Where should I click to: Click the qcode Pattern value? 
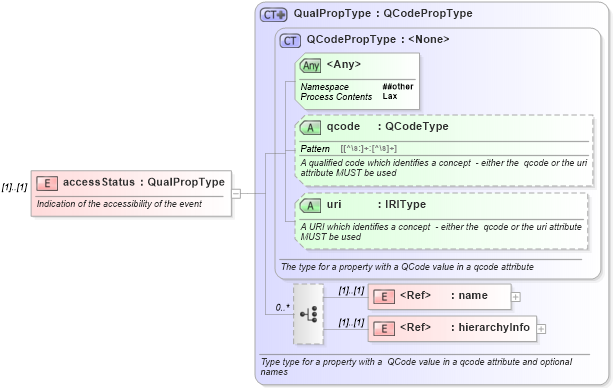(368, 149)
